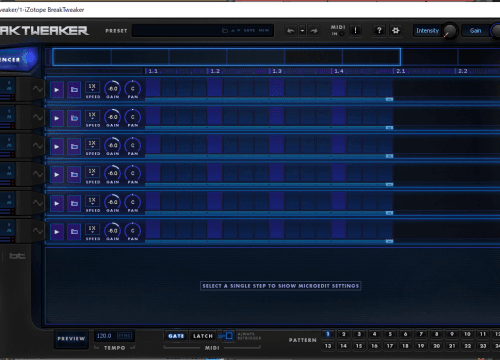Viewport: 500px width, 360px height.
Task: Switch to pattern 20
Action: [436, 346]
